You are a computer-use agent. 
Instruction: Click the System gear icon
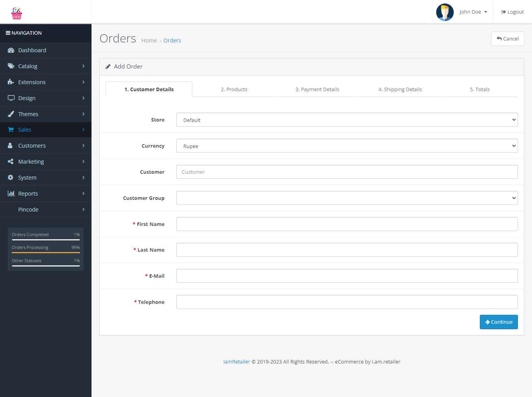point(11,178)
